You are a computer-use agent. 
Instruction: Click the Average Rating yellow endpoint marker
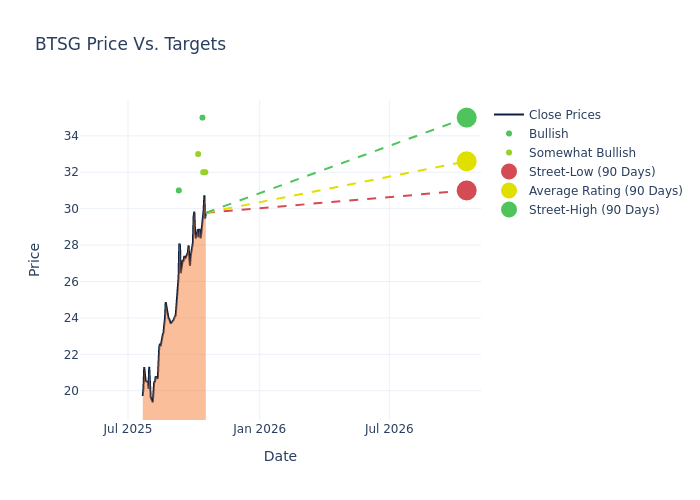pos(466,161)
